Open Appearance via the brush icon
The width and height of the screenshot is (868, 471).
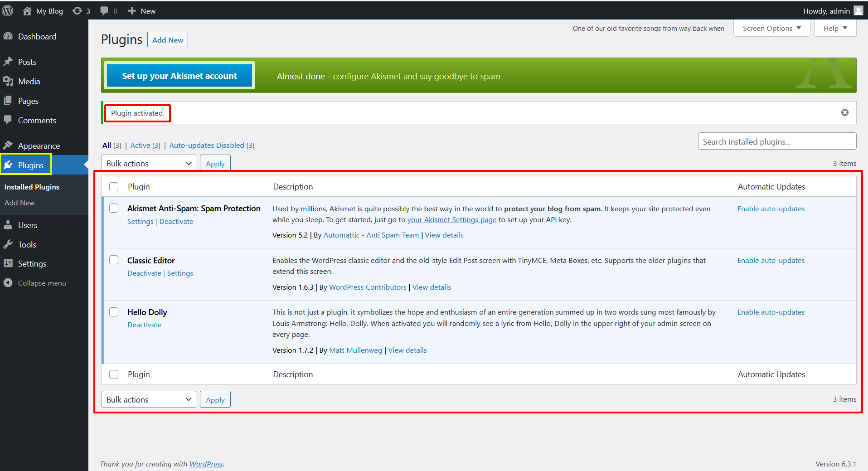click(x=9, y=145)
